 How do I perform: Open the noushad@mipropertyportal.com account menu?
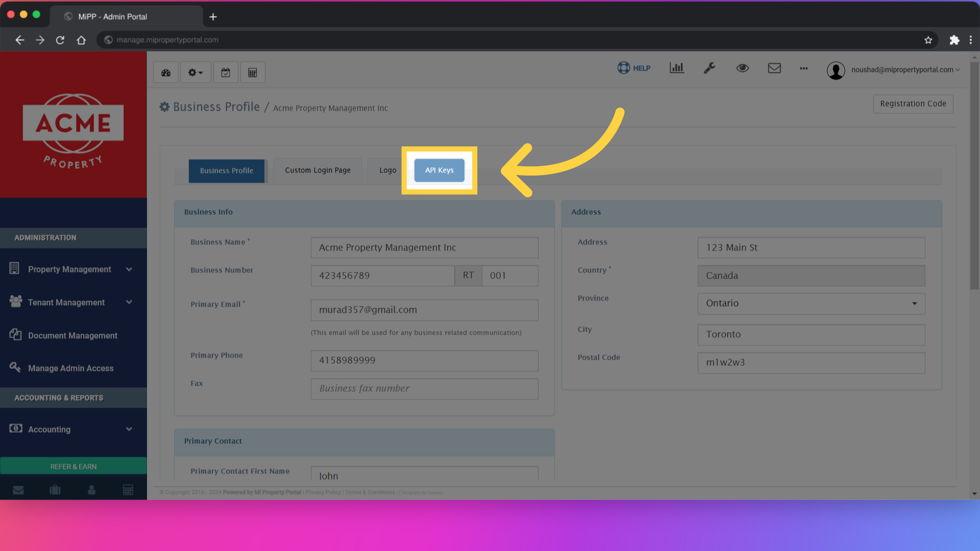pos(904,70)
